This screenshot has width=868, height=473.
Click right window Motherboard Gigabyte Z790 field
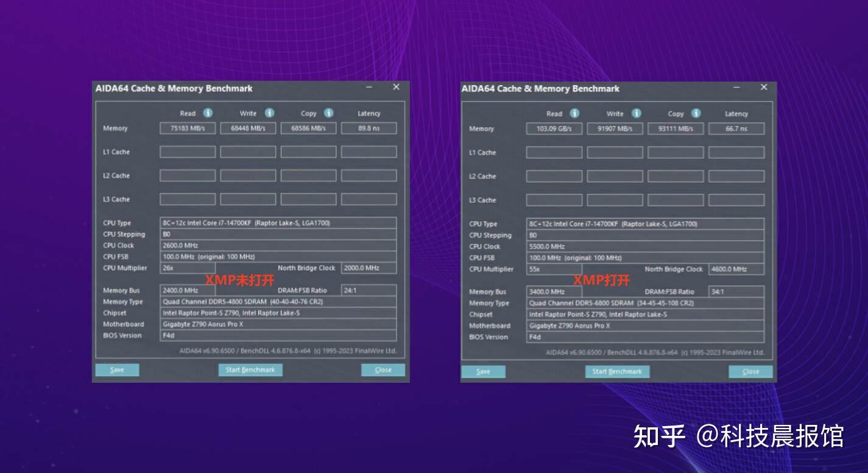[646, 326]
